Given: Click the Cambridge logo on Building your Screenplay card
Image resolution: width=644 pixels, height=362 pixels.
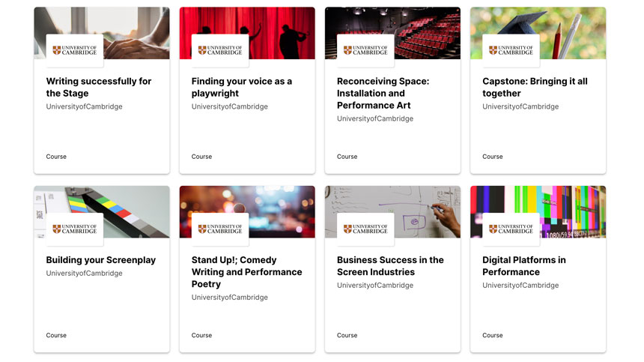Looking at the screenshot, I should (x=74, y=229).
